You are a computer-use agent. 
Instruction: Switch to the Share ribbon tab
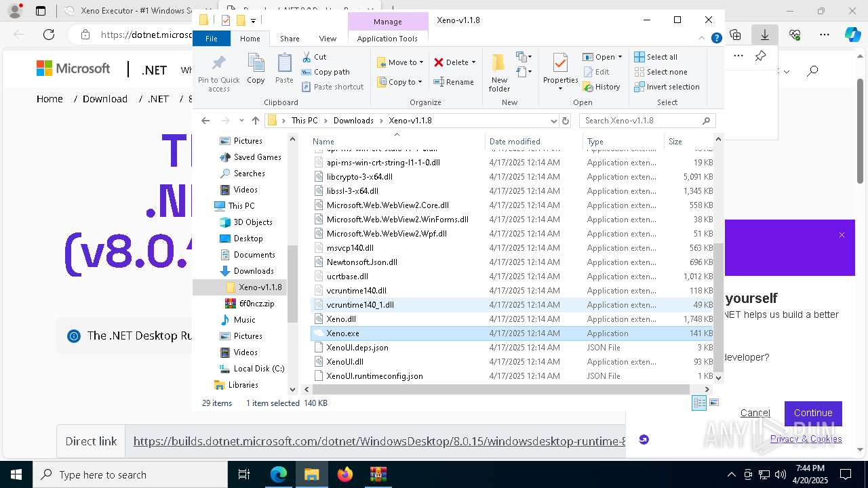click(x=290, y=39)
